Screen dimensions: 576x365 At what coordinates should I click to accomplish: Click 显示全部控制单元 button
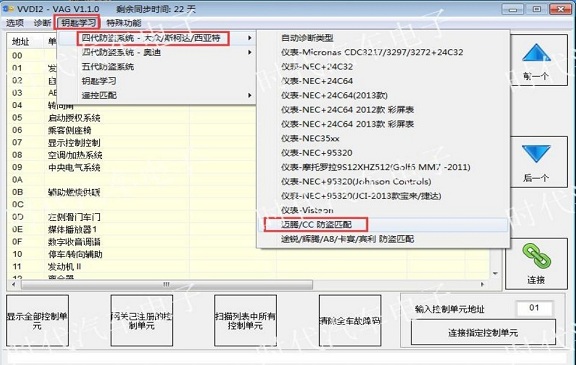click(x=37, y=321)
